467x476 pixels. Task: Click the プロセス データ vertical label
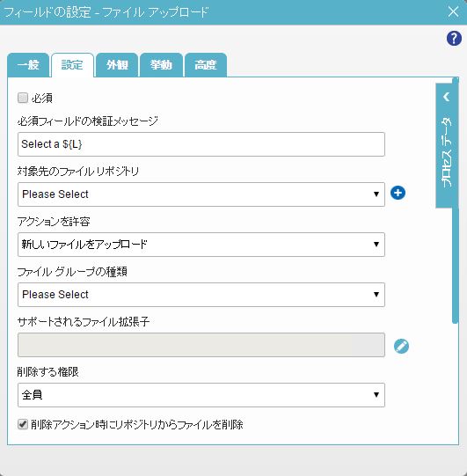pyautogui.click(x=446, y=152)
